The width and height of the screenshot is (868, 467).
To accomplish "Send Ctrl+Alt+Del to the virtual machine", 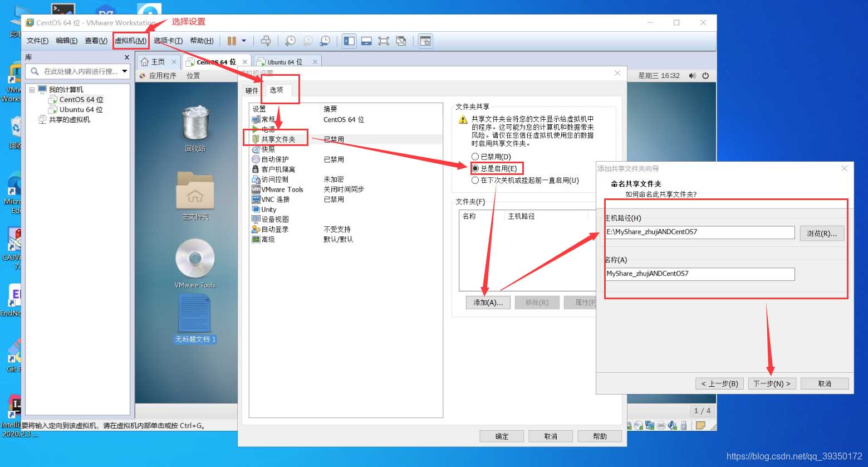I will [266, 41].
